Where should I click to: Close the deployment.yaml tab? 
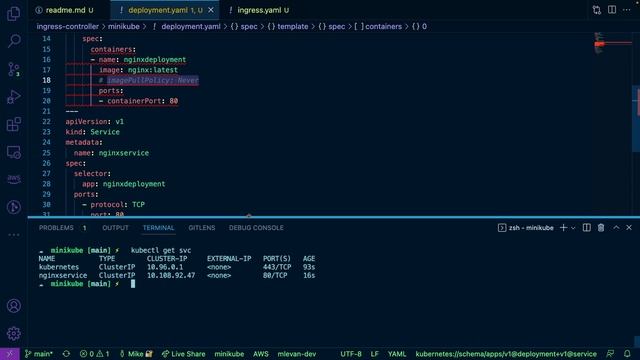(211, 10)
